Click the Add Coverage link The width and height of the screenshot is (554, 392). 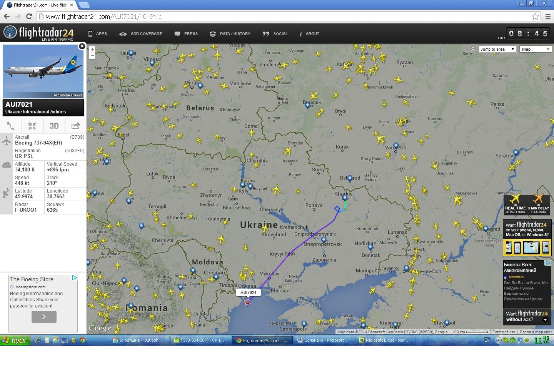click(141, 34)
